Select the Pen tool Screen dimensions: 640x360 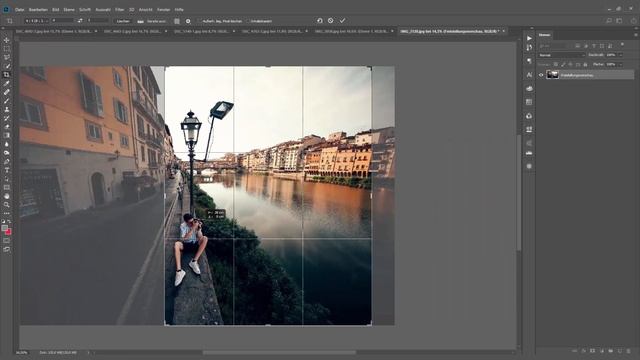(7, 162)
